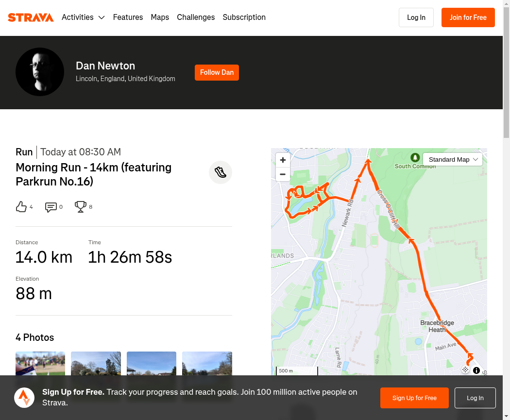This screenshot has height=420, width=510.
Task: Open Dan Newton's profile avatar
Action: tap(40, 72)
